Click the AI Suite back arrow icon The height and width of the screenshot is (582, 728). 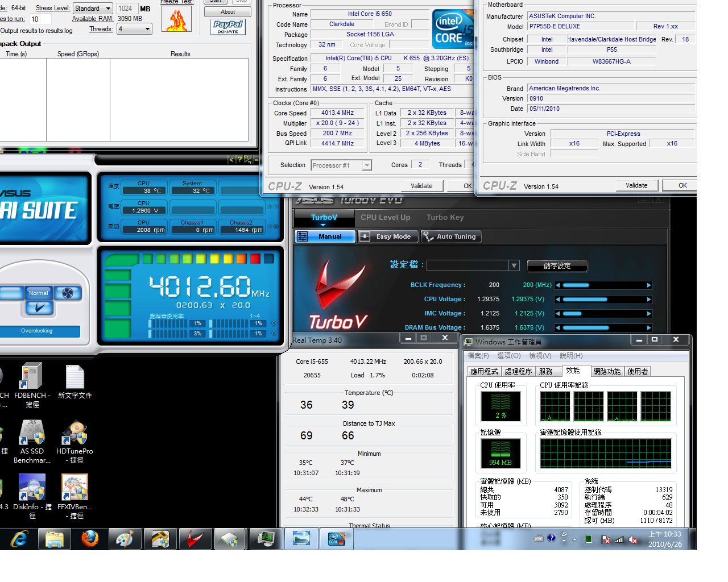pyautogui.click(x=231, y=160)
